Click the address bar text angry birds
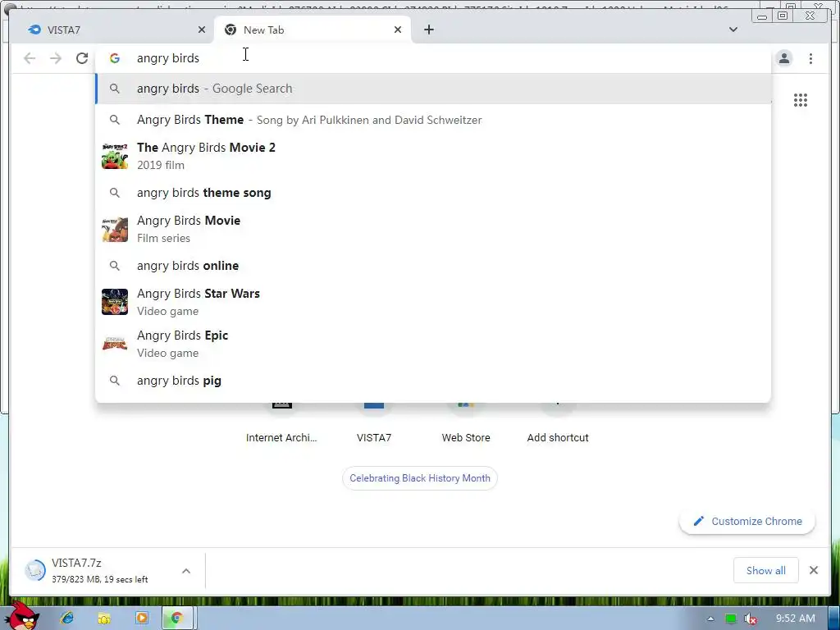The width and height of the screenshot is (840, 630). (167, 58)
